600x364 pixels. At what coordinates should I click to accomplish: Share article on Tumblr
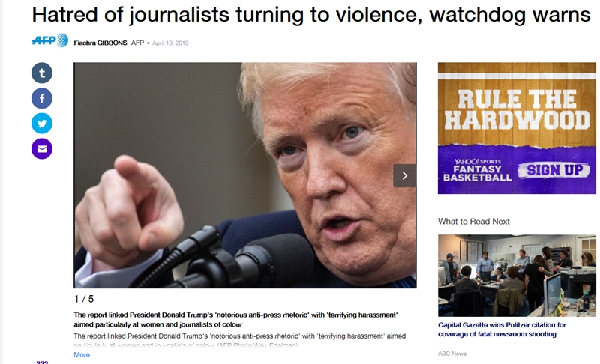point(42,73)
